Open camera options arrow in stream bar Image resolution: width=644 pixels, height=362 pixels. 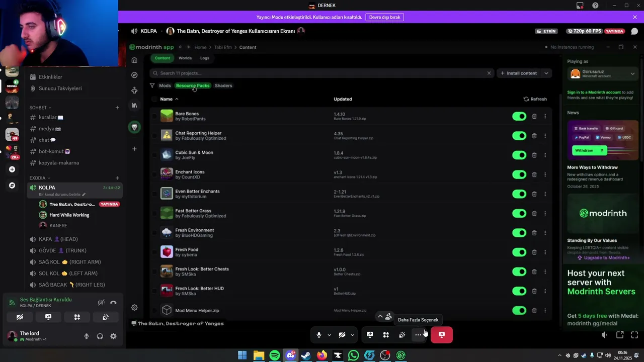point(352,335)
